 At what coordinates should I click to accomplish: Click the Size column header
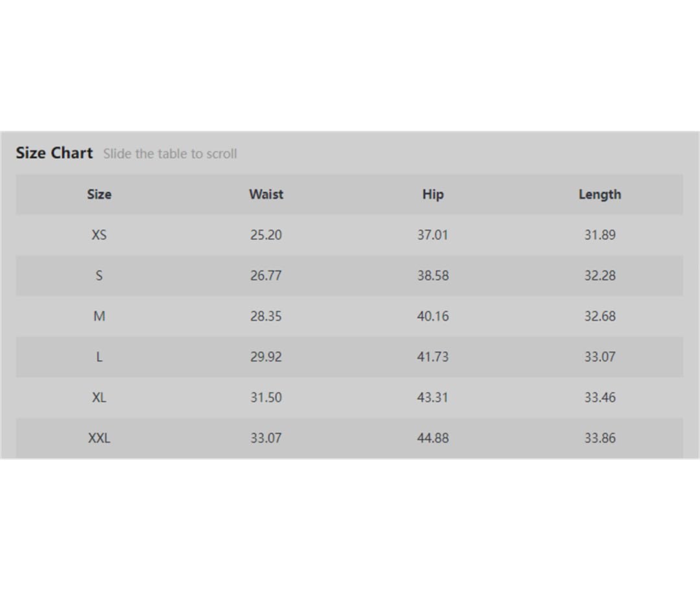click(x=99, y=194)
